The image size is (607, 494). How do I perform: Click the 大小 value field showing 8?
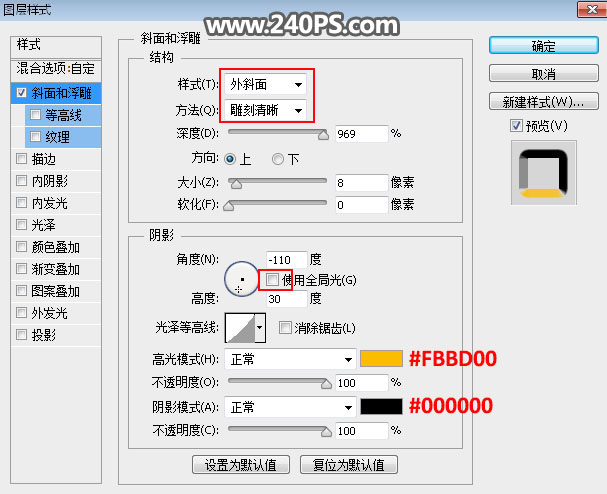pos(362,183)
